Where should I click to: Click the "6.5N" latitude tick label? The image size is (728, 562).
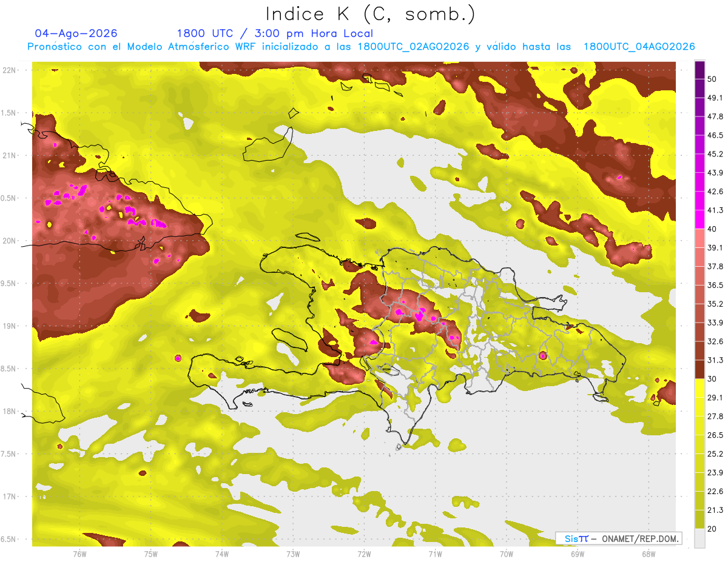coord(9,539)
